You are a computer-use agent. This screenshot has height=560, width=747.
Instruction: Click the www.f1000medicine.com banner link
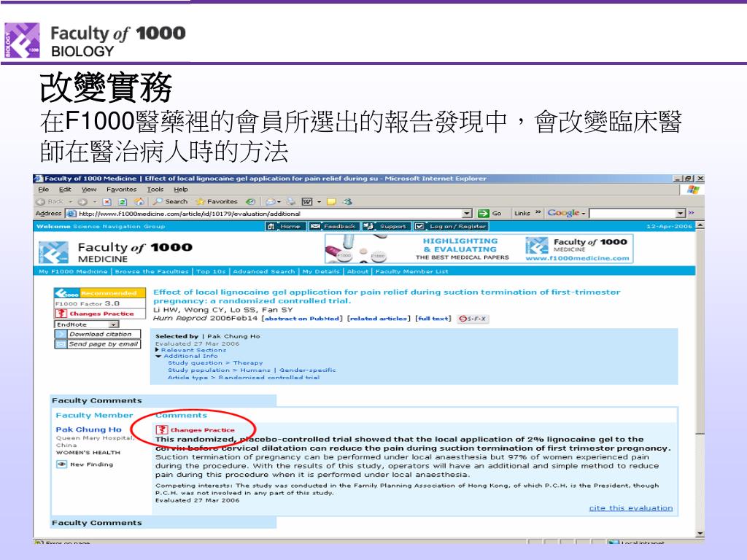coord(578,258)
